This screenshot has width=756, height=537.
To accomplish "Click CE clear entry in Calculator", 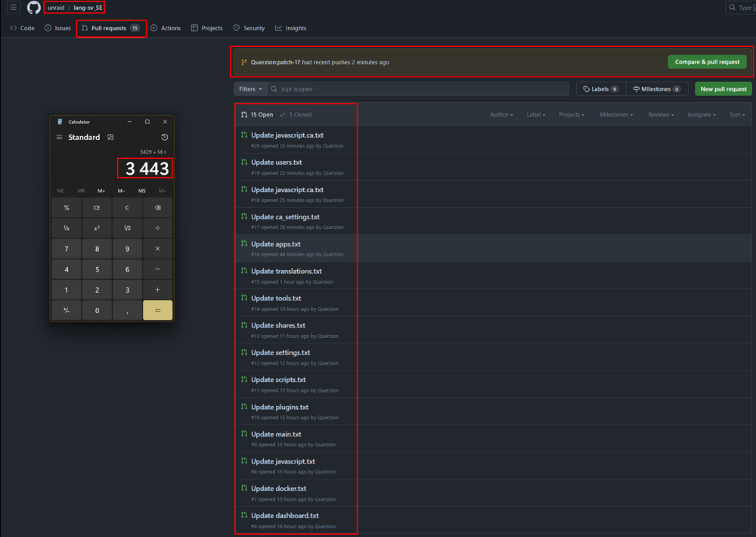I will (x=97, y=207).
